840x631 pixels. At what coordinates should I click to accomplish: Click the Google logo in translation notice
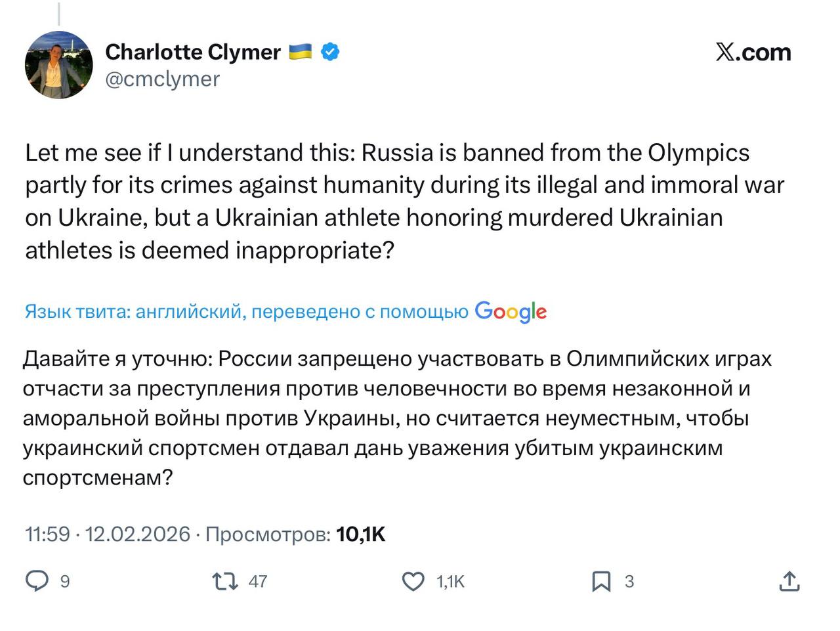tap(511, 311)
